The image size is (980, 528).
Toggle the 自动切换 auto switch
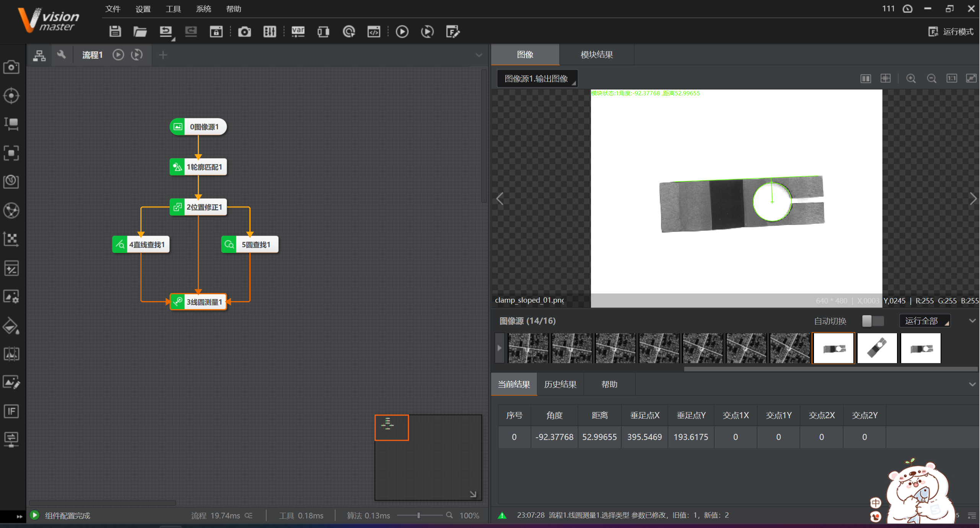point(873,321)
